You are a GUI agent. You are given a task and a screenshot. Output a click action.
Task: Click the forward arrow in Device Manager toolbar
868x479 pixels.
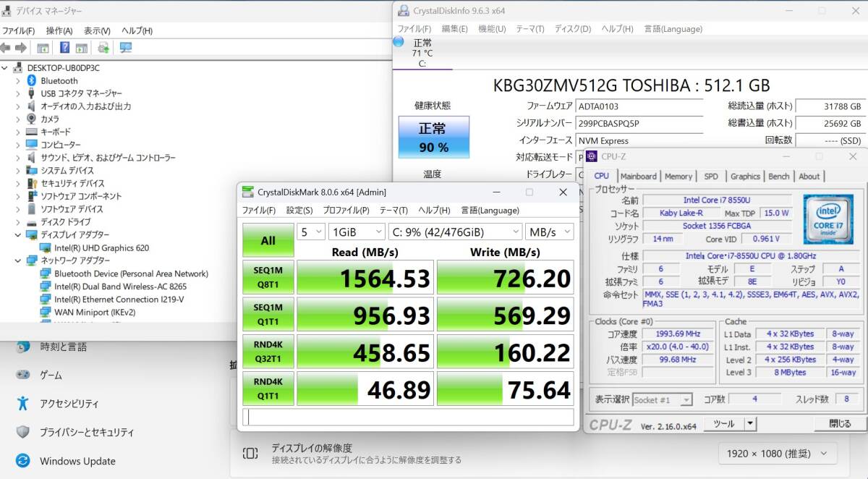pyautogui.click(x=21, y=48)
